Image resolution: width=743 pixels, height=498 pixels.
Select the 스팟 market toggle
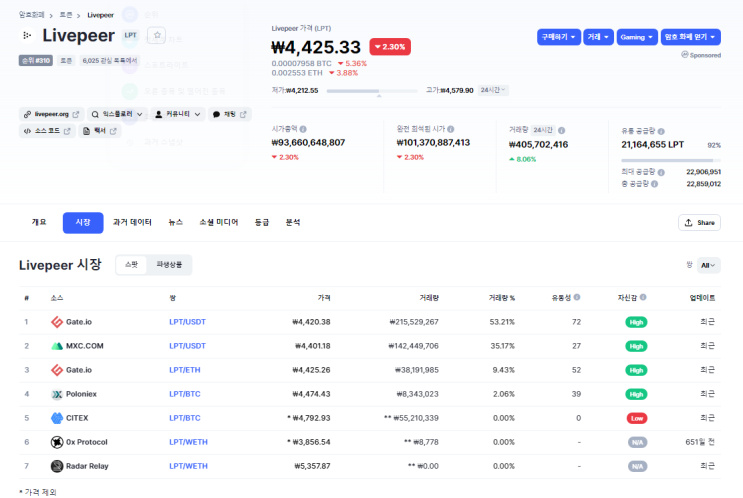click(x=131, y=265)
